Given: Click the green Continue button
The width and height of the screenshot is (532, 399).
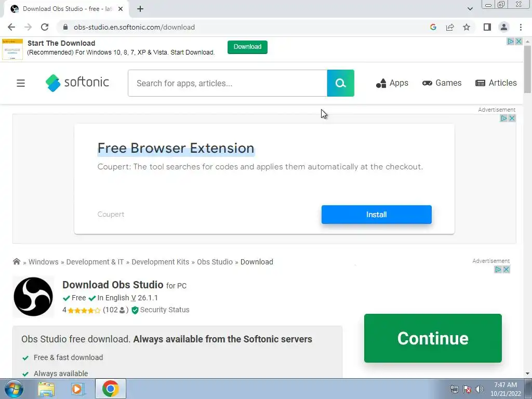Looking at the screenshot, I should [433, 338].
